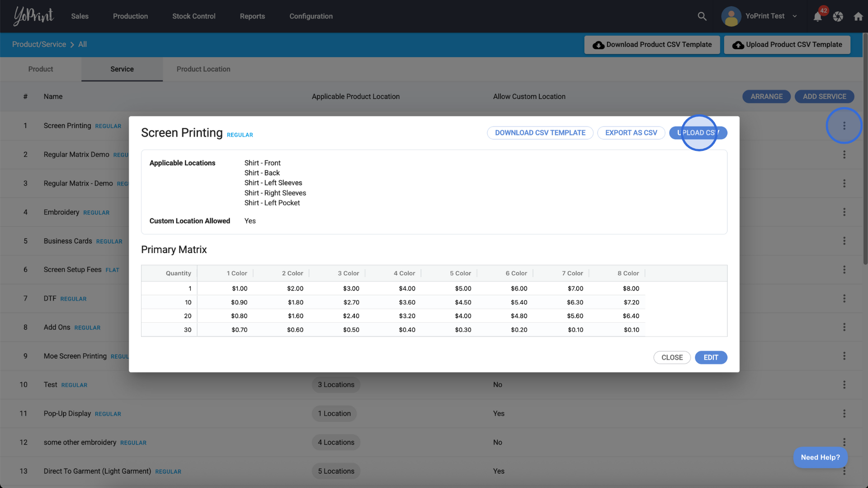Select the Service tab
Image resolution: width=868 pixels, height=488 pixels.
point(122,69)
